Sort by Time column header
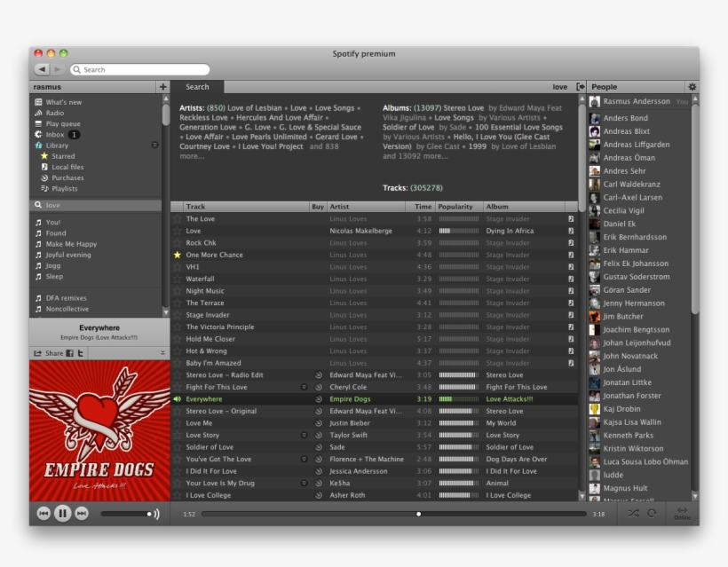The height and width of the screenshot is (567, 728). point(421,207)
